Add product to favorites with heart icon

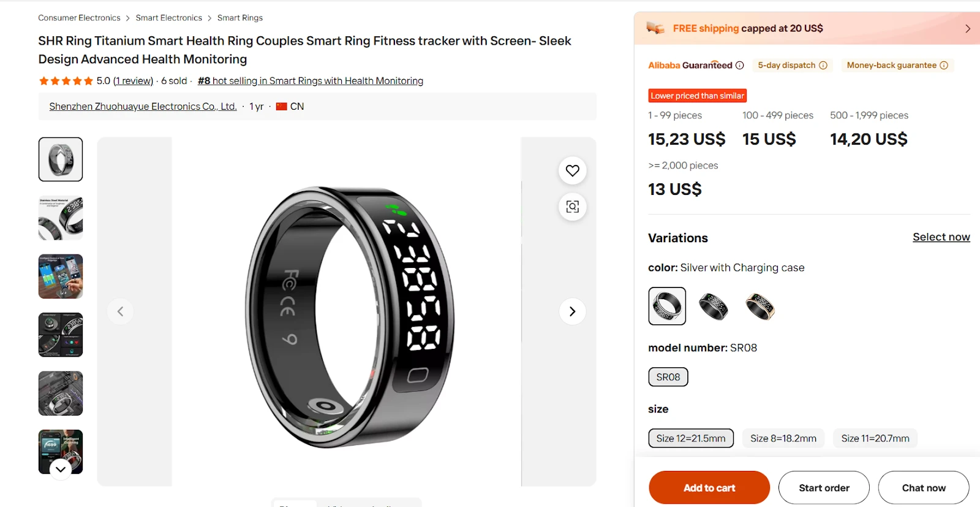pyautogui.click(x=572, y=170)
